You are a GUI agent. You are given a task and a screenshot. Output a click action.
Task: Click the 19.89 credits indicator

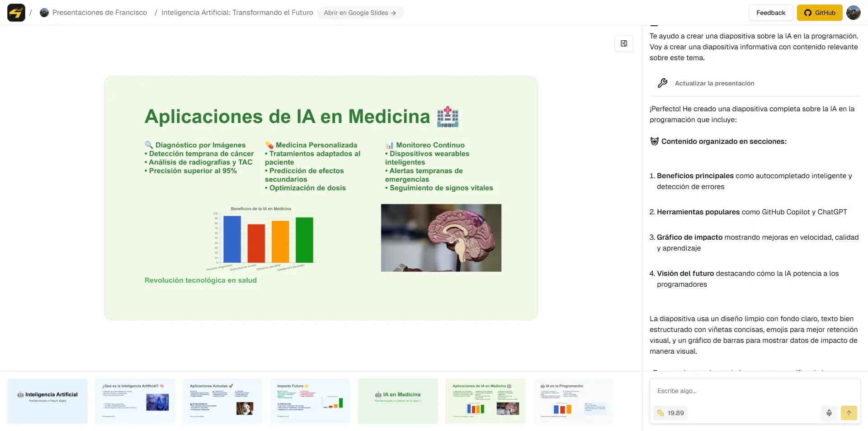(x=670, y=413)
